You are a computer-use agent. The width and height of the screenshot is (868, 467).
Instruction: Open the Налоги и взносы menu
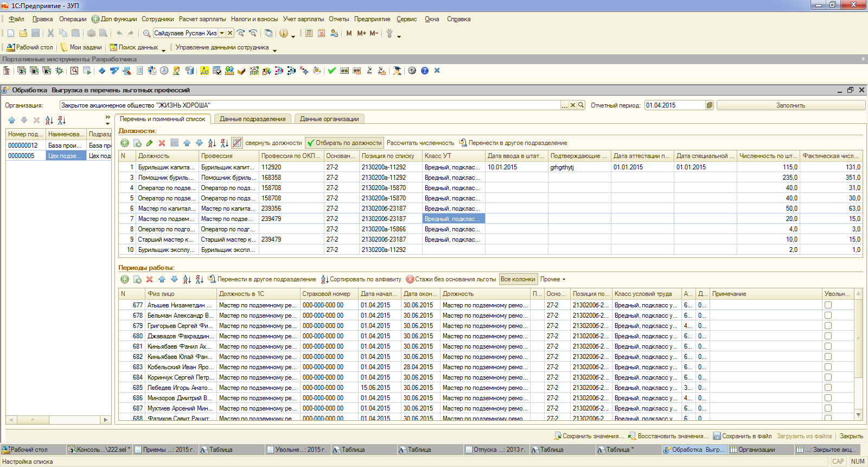254,19
